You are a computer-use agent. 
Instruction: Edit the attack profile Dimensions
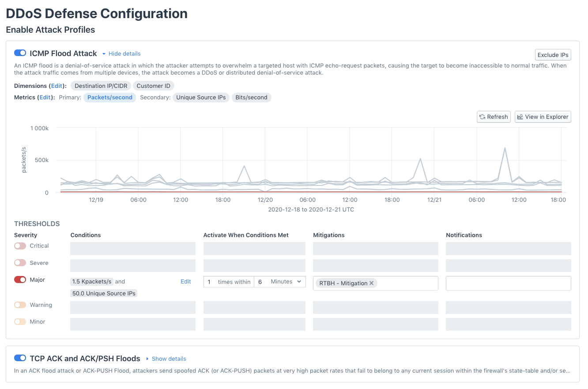[x=57, y=85]
